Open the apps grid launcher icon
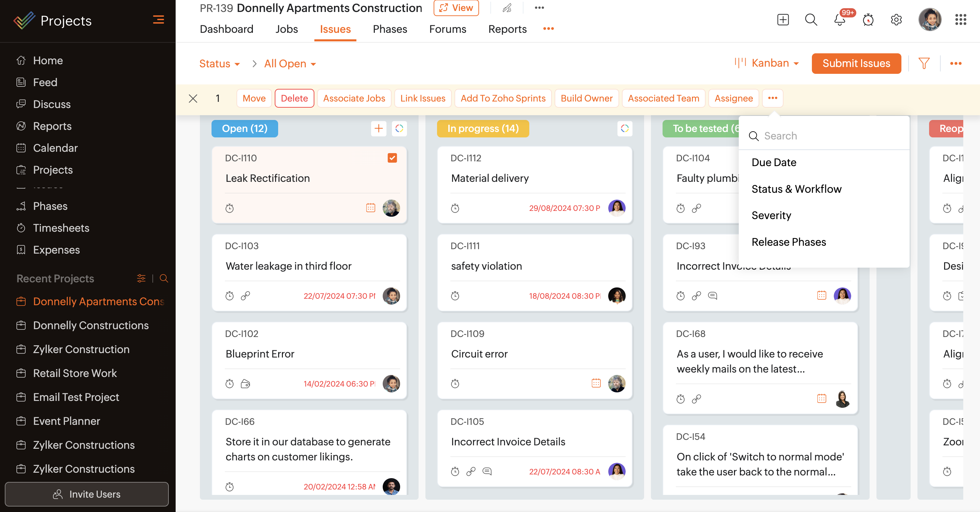This screenshot has height=512, width=980. (961, 20)
